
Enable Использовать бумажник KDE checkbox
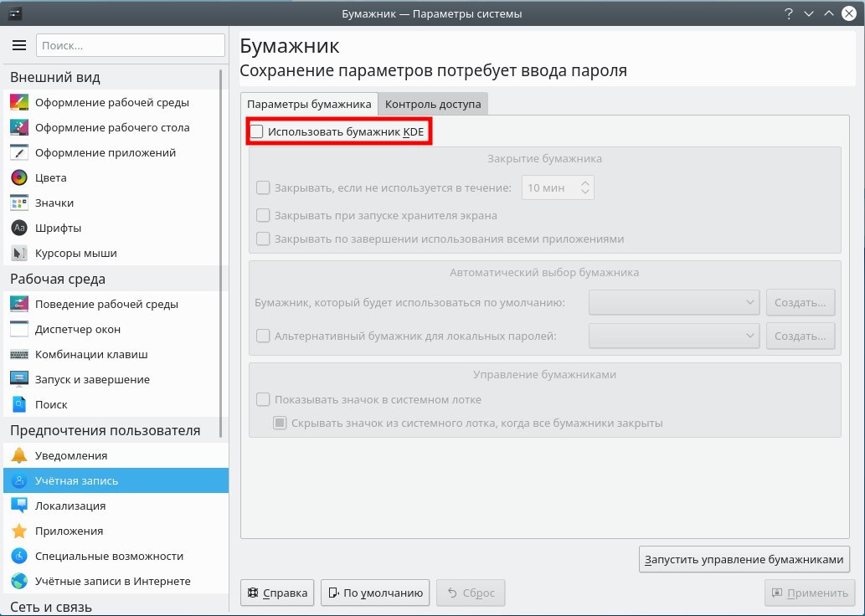(256, 131)
